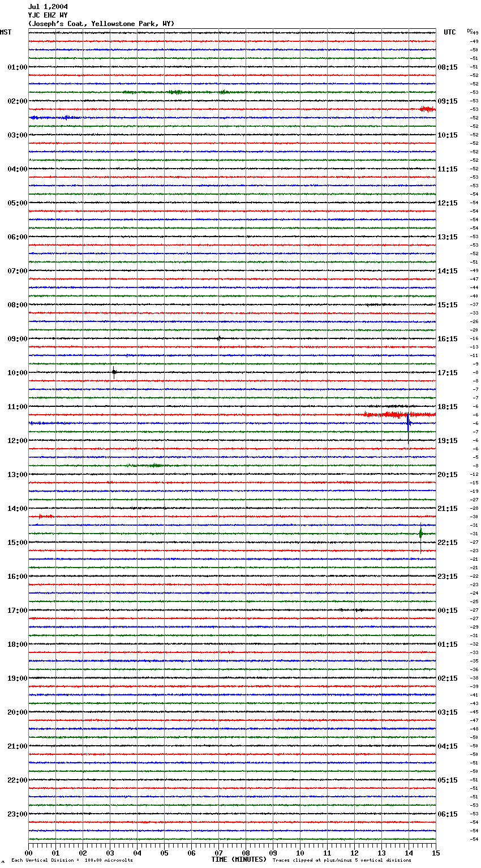Click the Joseph's Coat, Yellowstone Park location title
This screenshot has width=481, height=868.
[x=101, y=24]
